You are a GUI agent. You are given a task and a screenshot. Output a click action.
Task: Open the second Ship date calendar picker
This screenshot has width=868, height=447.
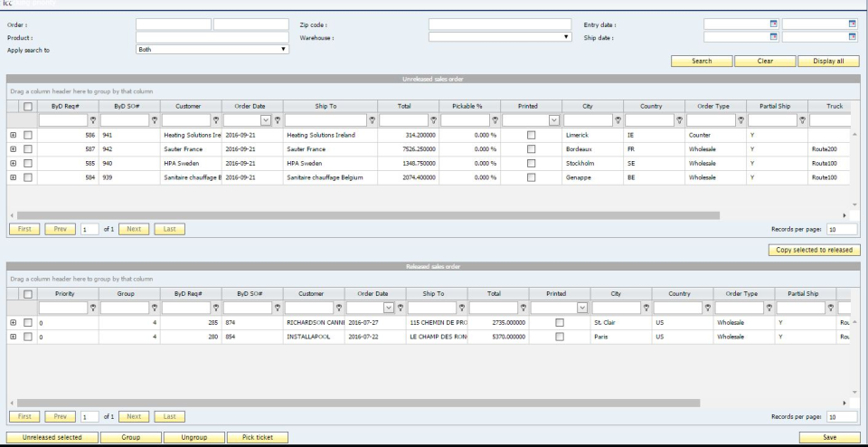coord(852,36)
